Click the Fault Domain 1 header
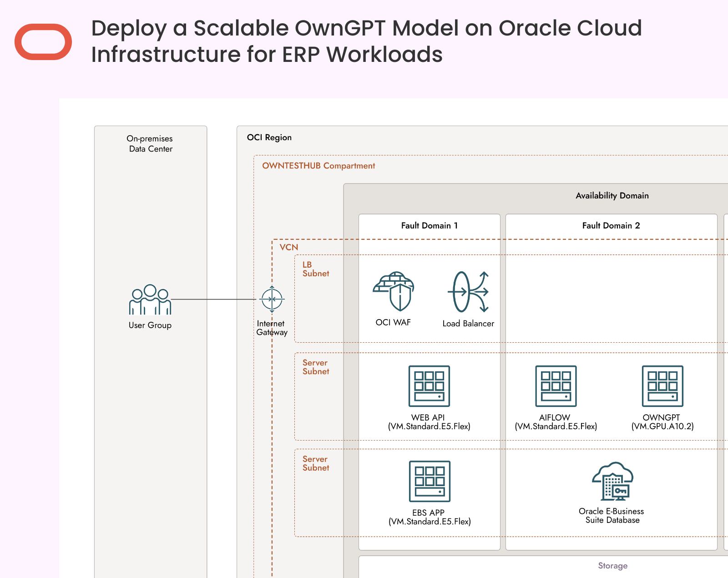Viewport: 728px width, 578px height. click(x=429, y=226)
